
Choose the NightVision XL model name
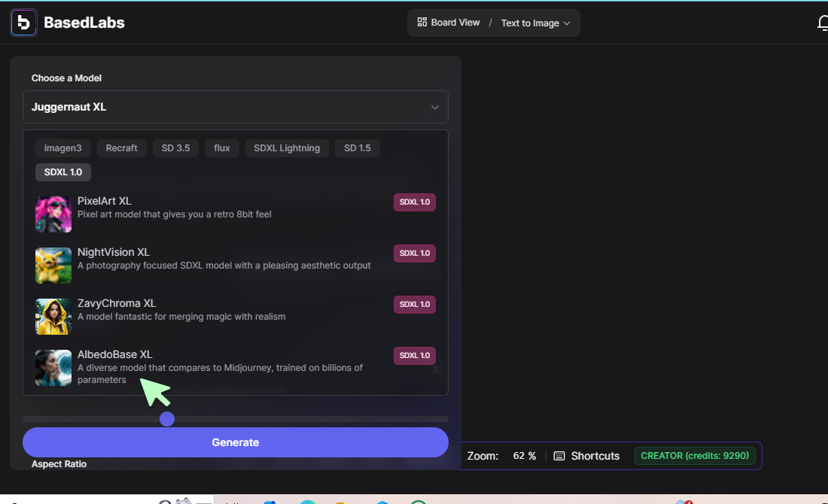click(x=114, y=252)
